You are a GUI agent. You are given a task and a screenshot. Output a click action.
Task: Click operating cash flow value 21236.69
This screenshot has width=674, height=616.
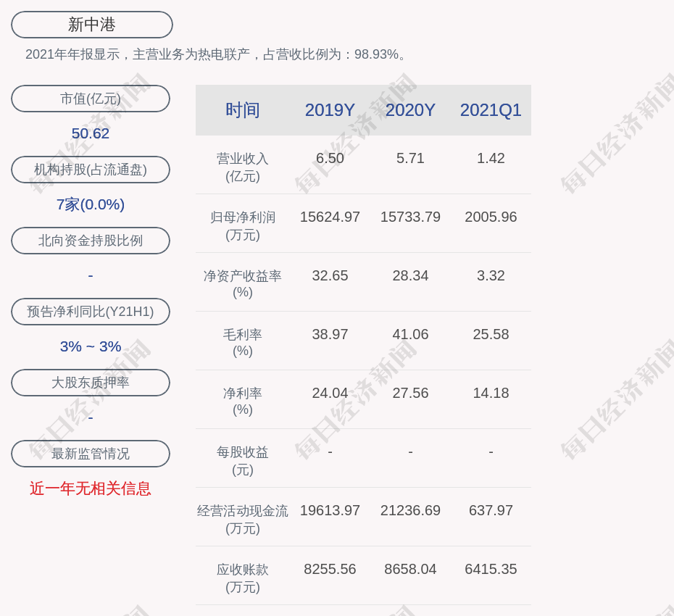[x=410, y=510]
